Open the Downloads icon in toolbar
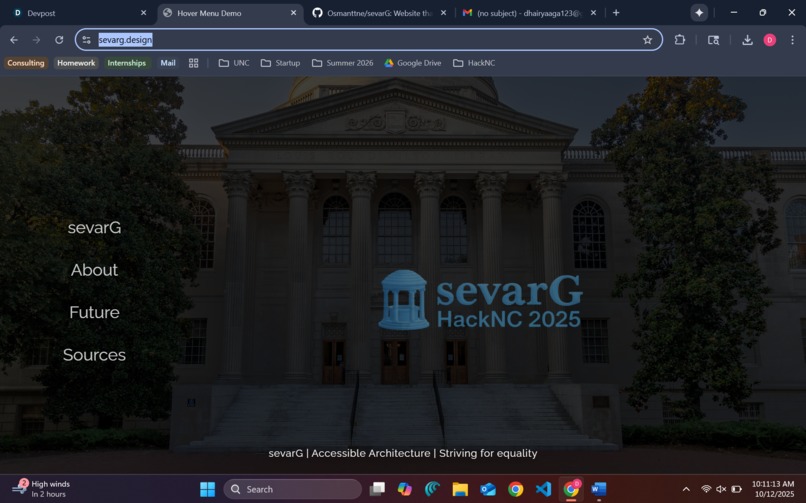The height and width of the screenshot is (503, 806). [x=747, y=40]
